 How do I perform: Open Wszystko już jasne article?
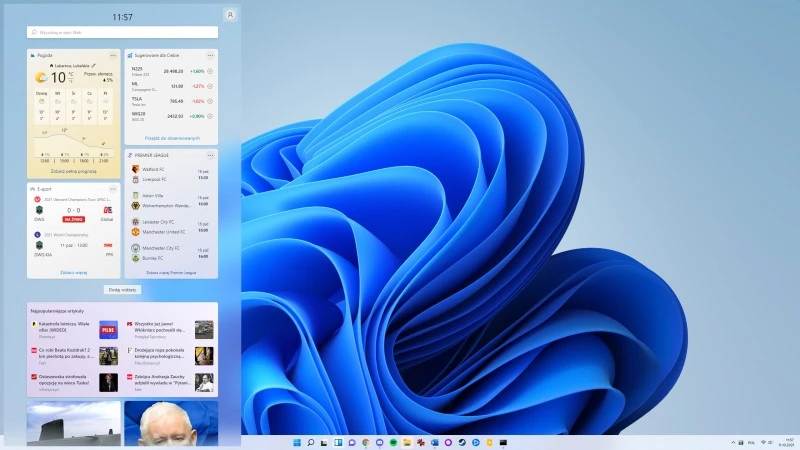(170, 330)
